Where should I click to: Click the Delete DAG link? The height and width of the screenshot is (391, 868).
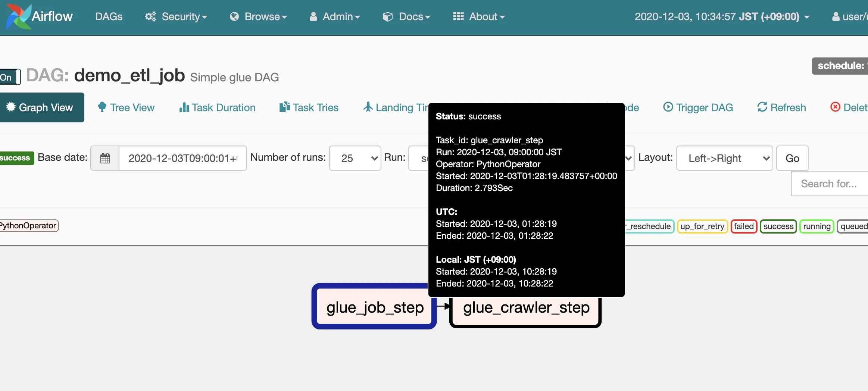click(x=849, y=107)
